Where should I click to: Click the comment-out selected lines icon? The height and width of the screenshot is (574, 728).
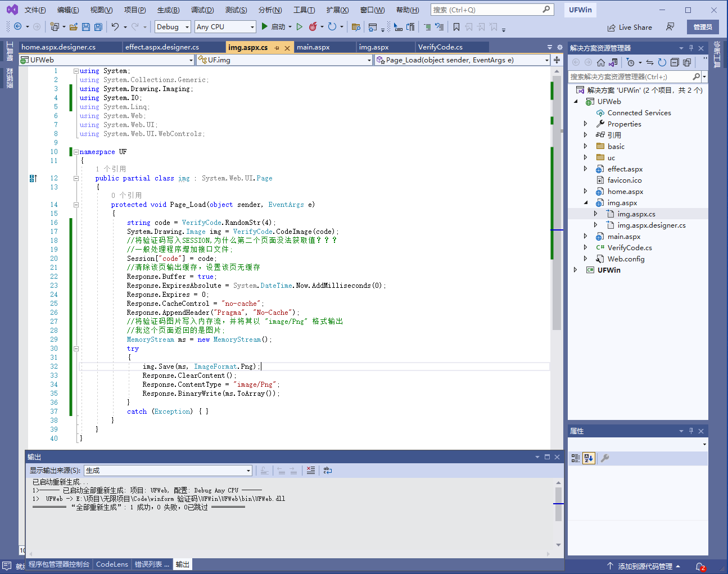click(x=427, y=26)
